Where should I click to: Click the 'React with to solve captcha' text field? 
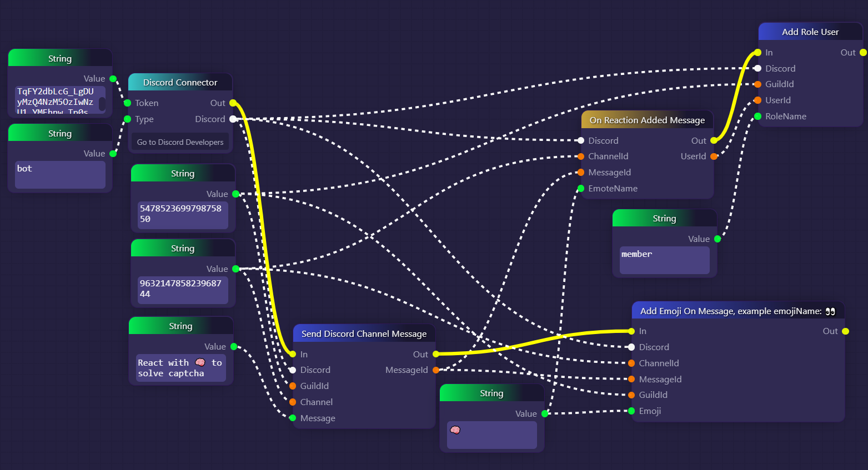[180, 368]
